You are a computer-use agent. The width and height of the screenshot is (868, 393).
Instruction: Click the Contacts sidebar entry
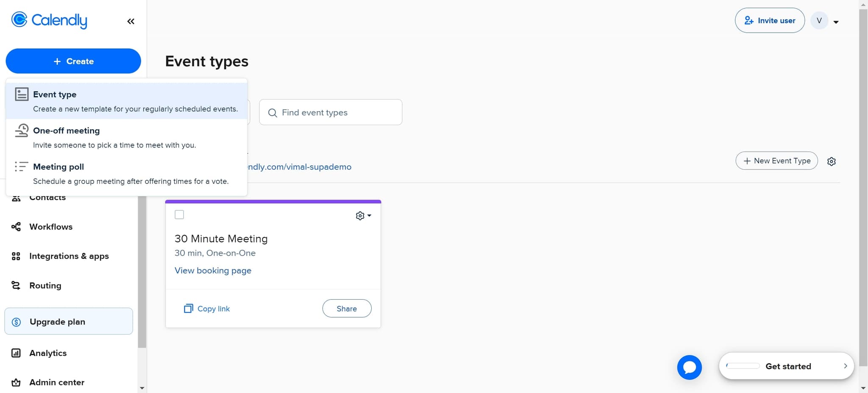pos(47,197)
